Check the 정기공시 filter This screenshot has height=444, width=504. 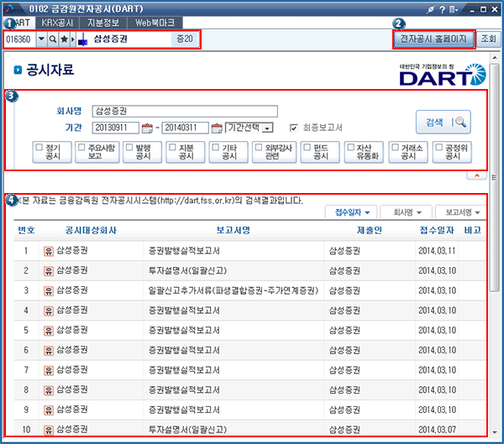[x=39, y=148]
